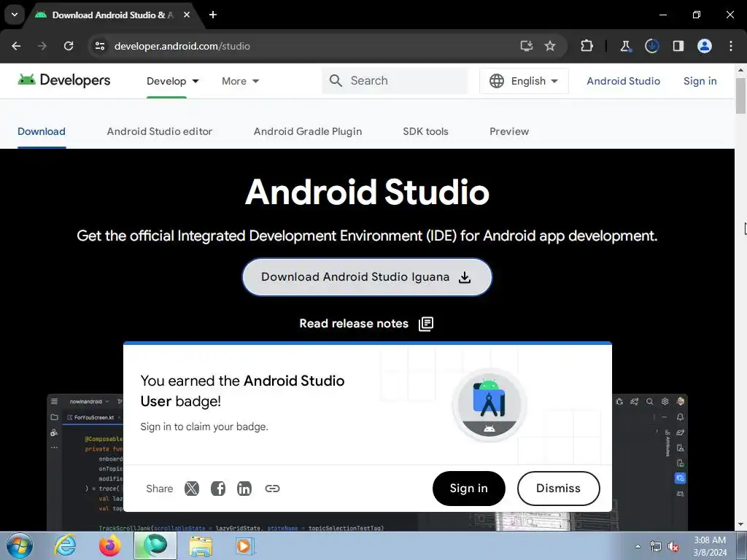The width and height of the screenshot is (747, 560).
Task: Open File Explorer from the taskbar
Action: (201, 546)
